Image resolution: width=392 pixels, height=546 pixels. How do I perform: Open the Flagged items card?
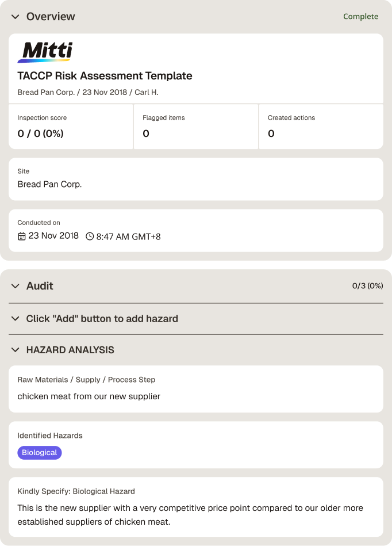(196, 127)
